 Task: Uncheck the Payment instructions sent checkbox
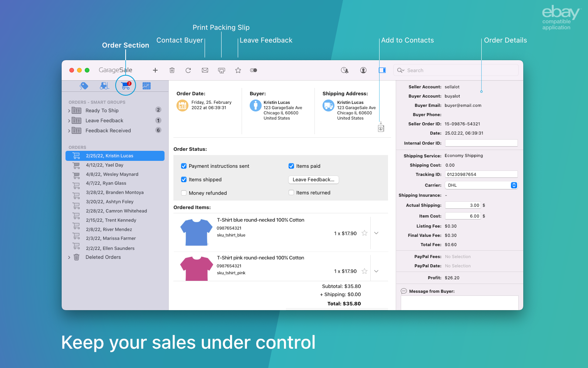click(x=184, y=166)
